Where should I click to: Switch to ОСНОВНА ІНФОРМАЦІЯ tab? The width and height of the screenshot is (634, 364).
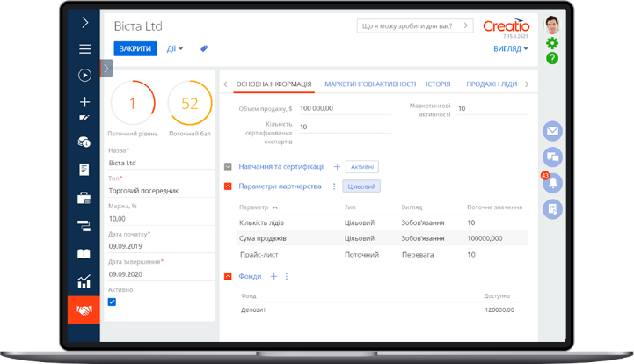coord(273,84)
